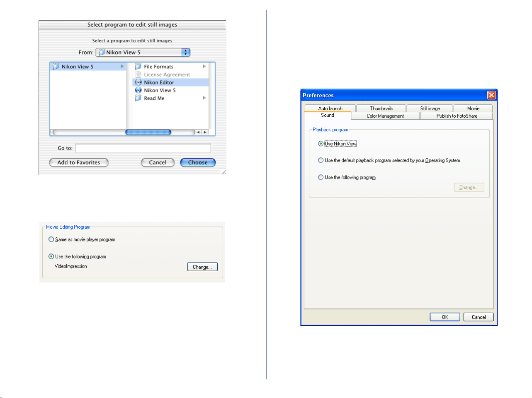Select Use the following program under Movie Editing Program

coord(51,256)
